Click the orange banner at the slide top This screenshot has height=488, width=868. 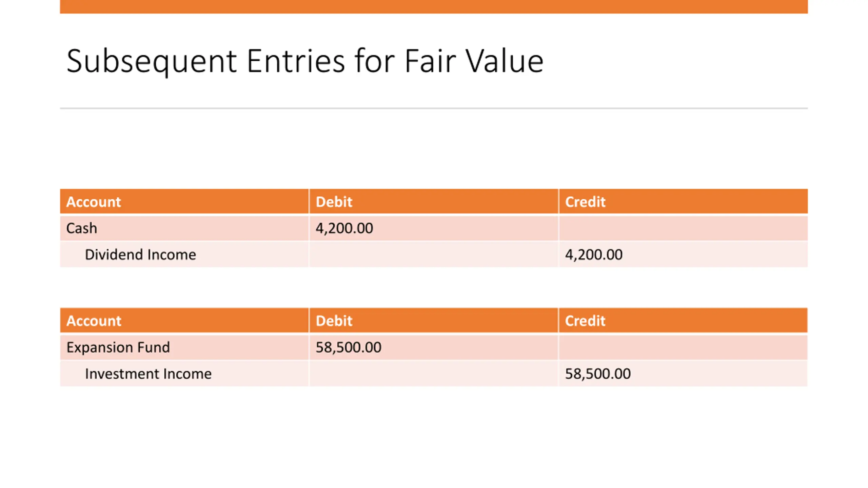tap(434, 7)
